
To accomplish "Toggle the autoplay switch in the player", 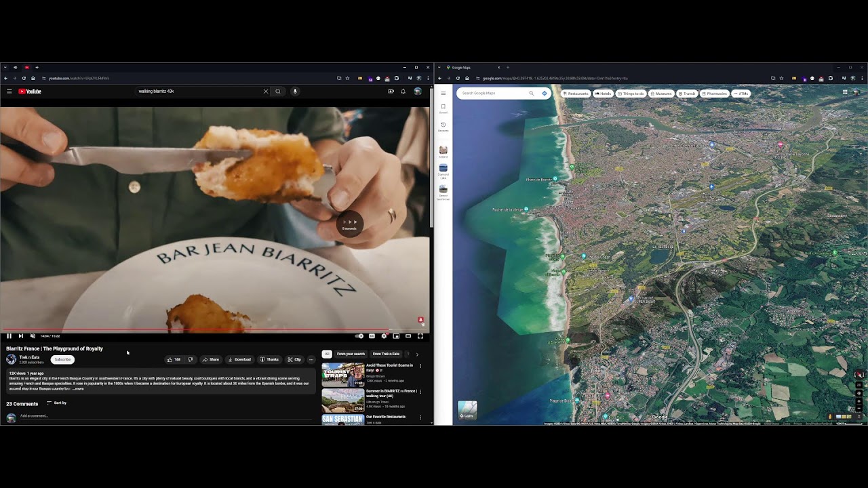I will (359, 336).
